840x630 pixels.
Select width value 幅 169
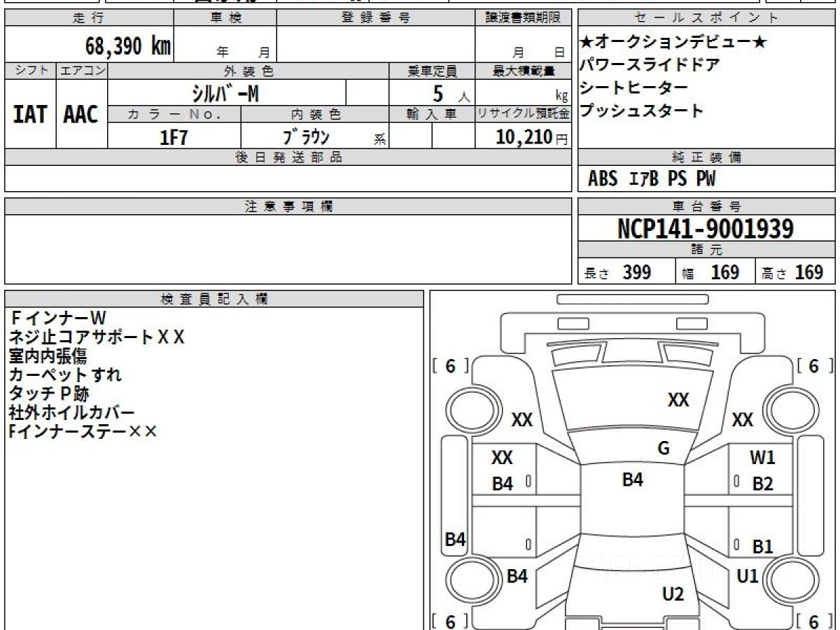tap(710, 272)
